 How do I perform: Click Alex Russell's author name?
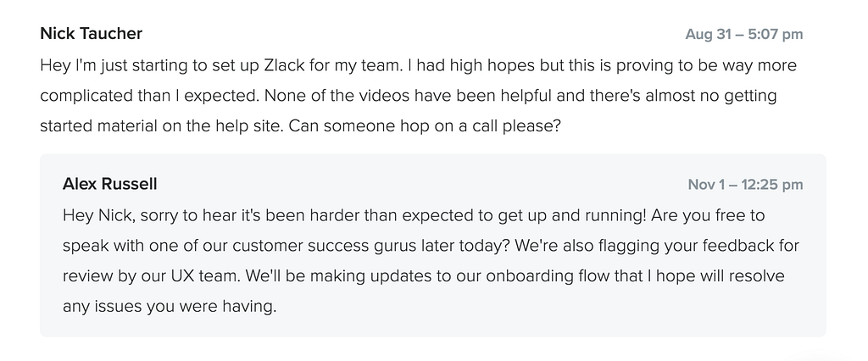click(109, 184)
